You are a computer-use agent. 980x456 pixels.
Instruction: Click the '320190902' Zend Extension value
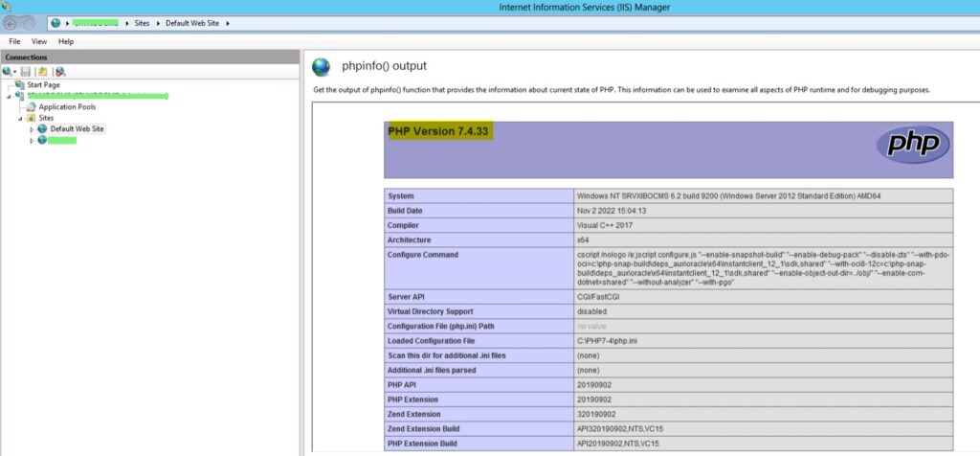tap(596, 414)
